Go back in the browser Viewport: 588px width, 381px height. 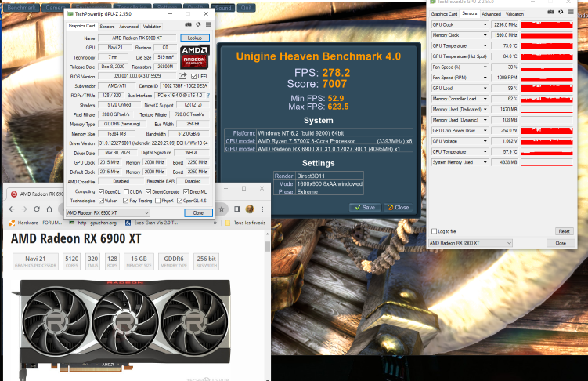12,209
